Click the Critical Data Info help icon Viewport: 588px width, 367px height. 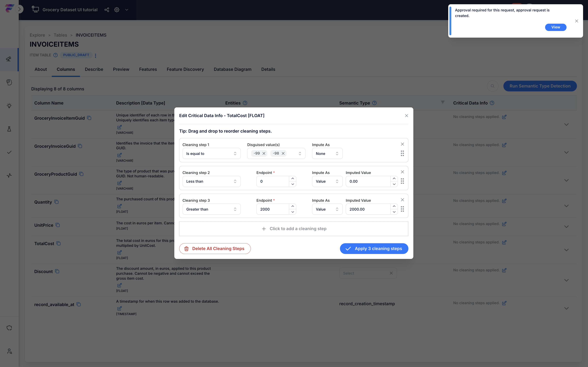pyautogui.click(x=492, y=103)
